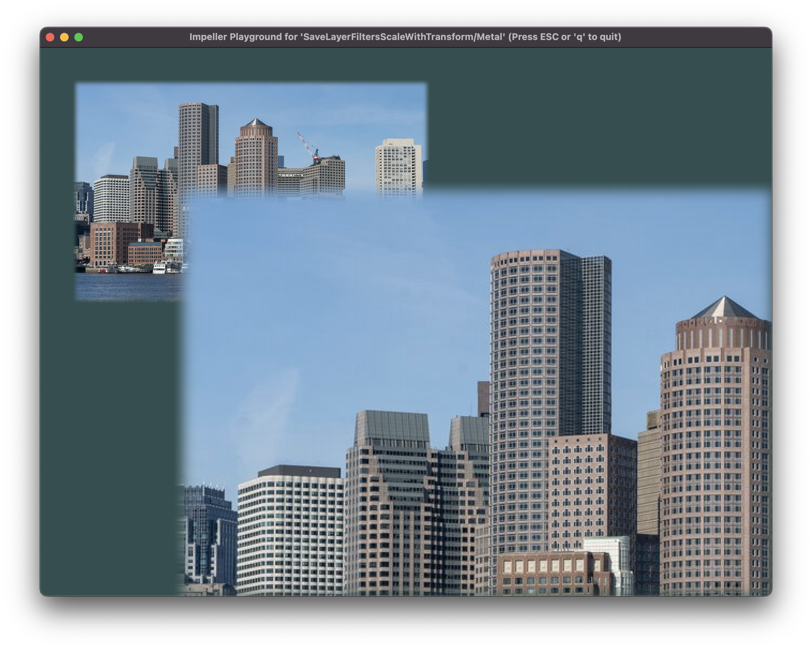
Task: Click the white boat docked in small image
Action: pyautogui.click(x=160, y=268)
